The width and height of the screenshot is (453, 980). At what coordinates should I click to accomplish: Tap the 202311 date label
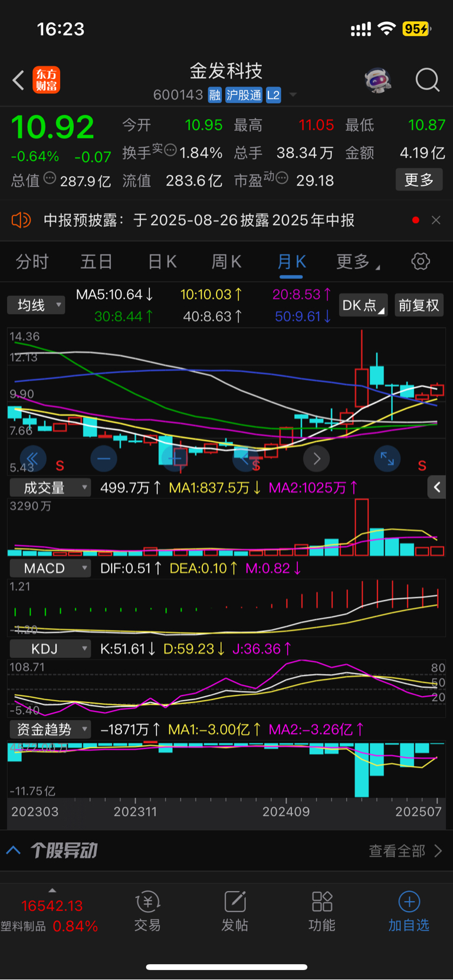[x=135, y=812]
